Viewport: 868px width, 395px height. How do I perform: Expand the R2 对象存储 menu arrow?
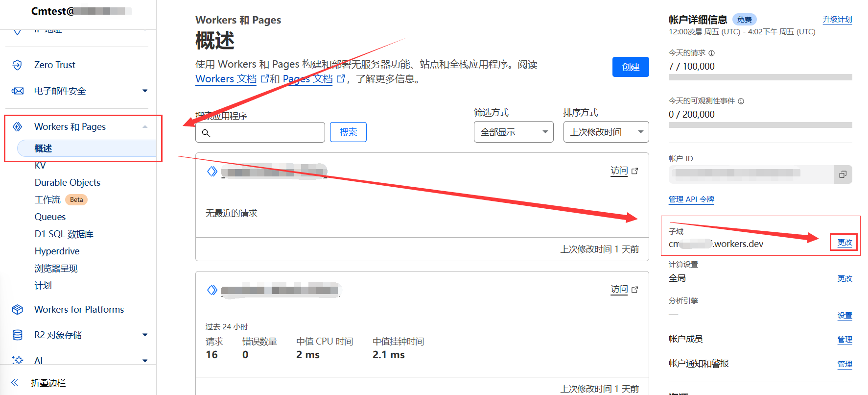pyautogui.click(x=145, y=335)
